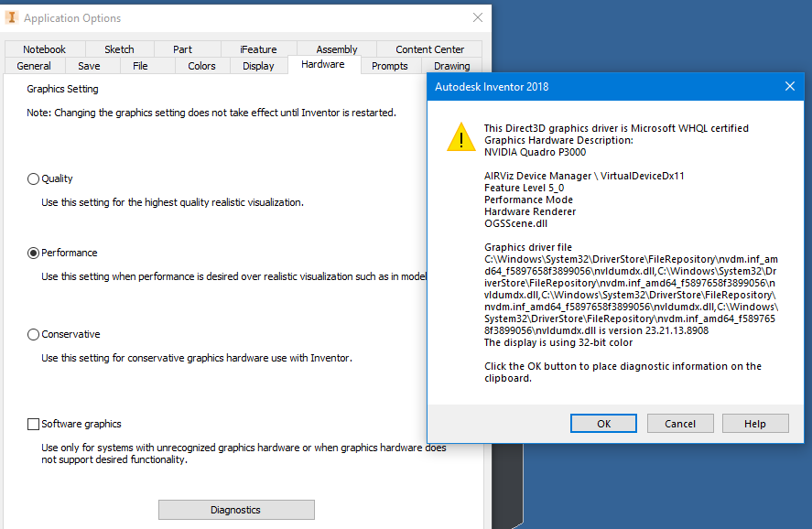Screen dimensions: 812x529
Task: Switch to the Drawing tab
Action: tap(452, 66)
